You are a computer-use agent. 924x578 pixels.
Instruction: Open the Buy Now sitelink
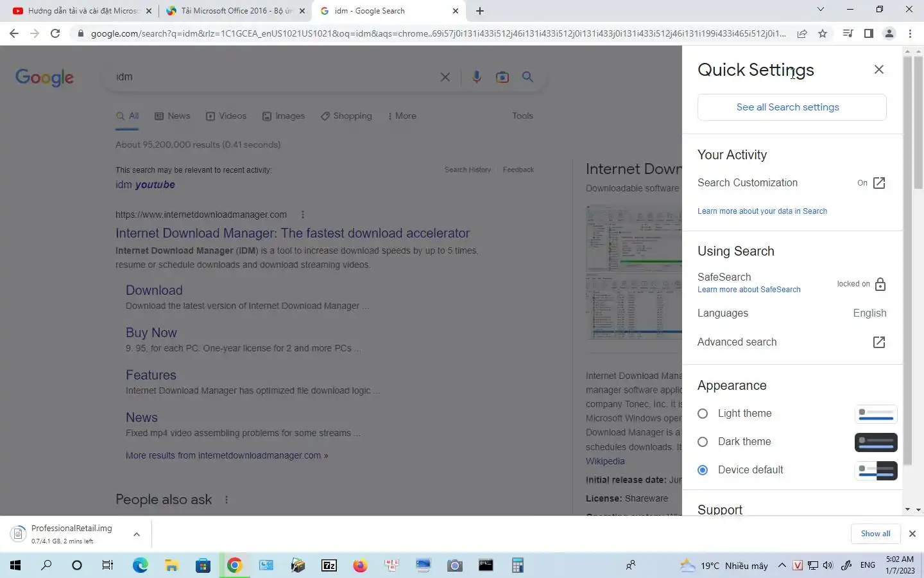tap(151, 333)
